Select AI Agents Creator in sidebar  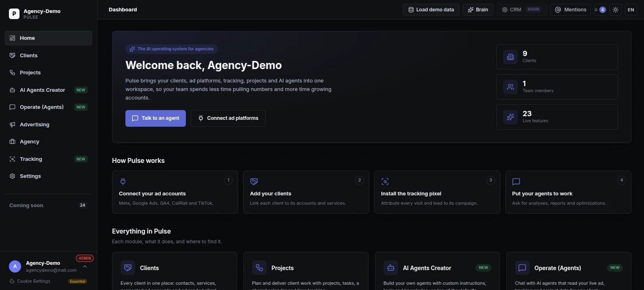[x=48, y=90]
